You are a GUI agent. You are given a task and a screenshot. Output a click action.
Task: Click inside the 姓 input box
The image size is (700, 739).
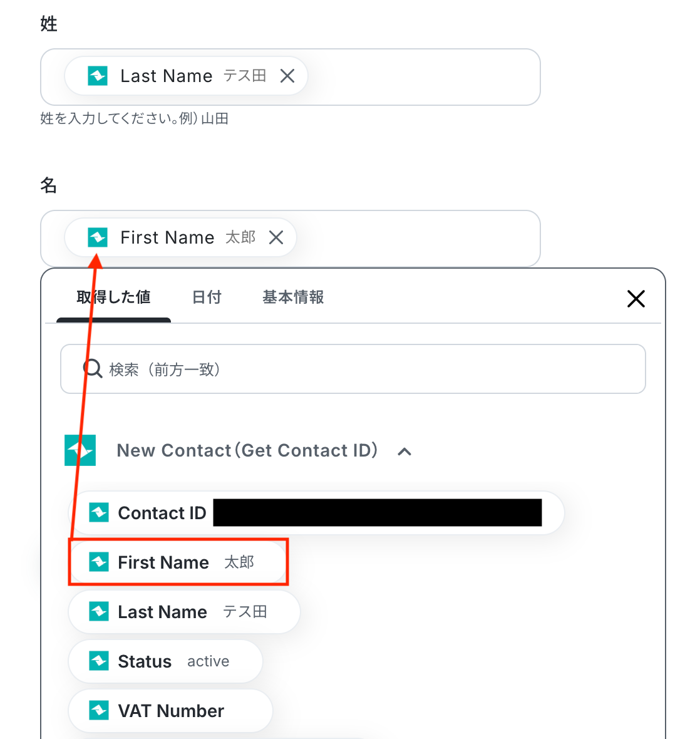point(290,77)
